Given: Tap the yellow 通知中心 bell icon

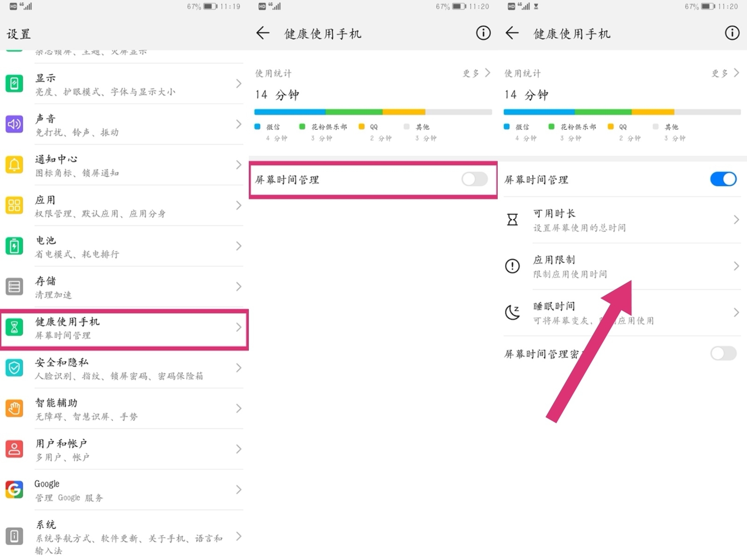Looking at the screenshot, I should [x=14, y=165].
